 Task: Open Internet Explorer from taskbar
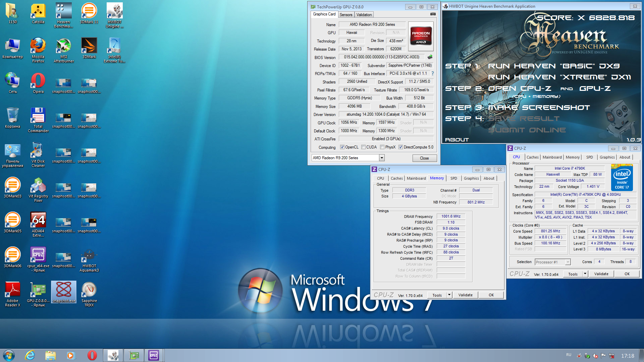30,355
